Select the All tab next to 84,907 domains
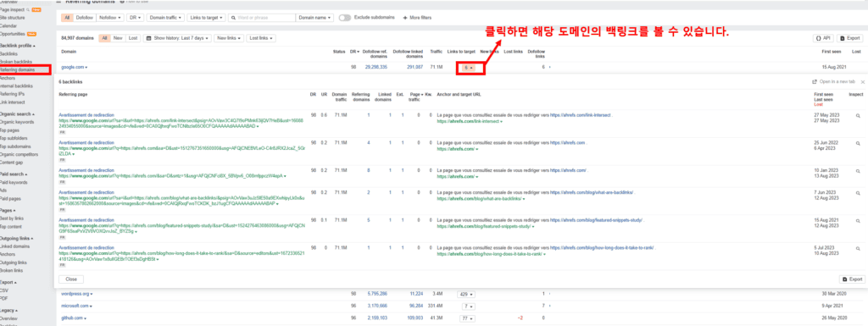The width and height of the screenshot is (868, 326). (x=104, y=38)
